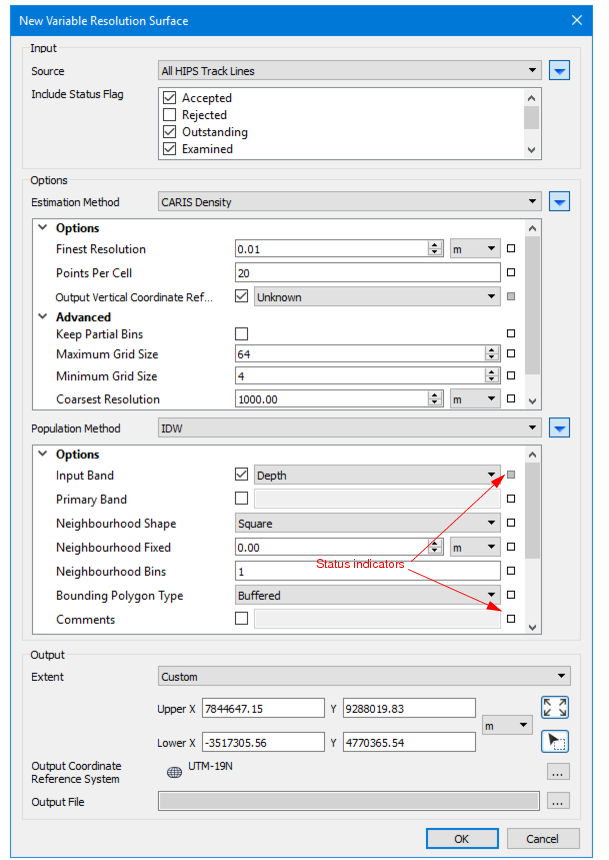Open the Neighbourhood Shape dropdown
This screenshot has height=860, width=609.
tap(367, 524)
